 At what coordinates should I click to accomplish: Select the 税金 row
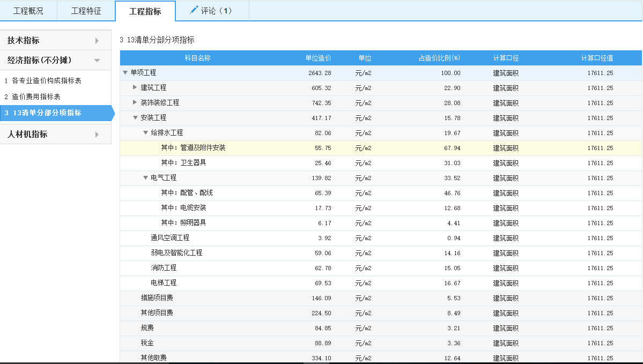tap(381, 344)
